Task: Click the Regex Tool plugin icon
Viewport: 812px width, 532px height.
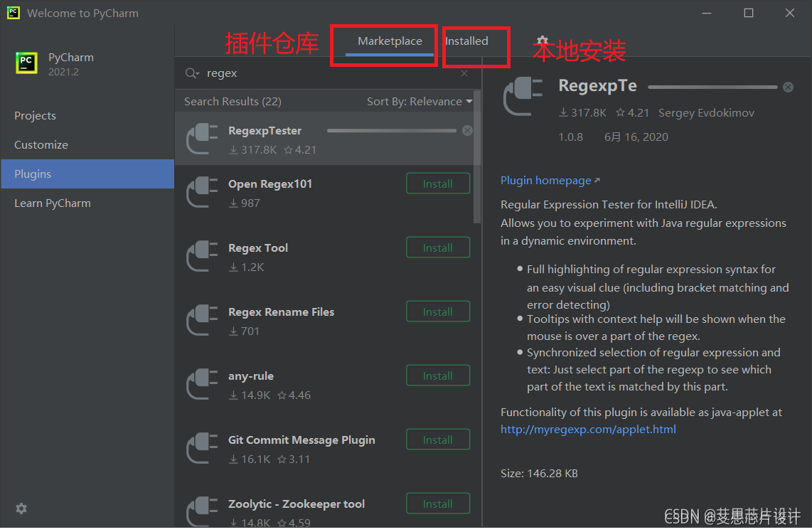Action: pos(203,256)
